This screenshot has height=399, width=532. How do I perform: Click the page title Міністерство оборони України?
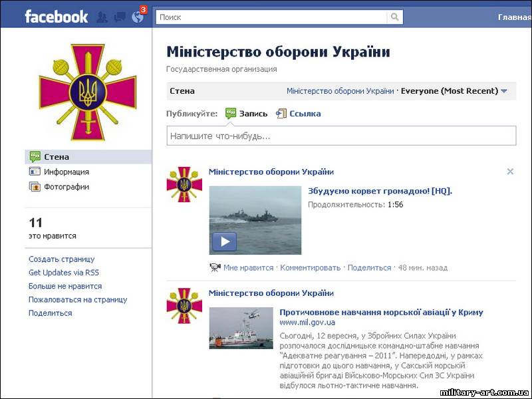click(278, 52)
